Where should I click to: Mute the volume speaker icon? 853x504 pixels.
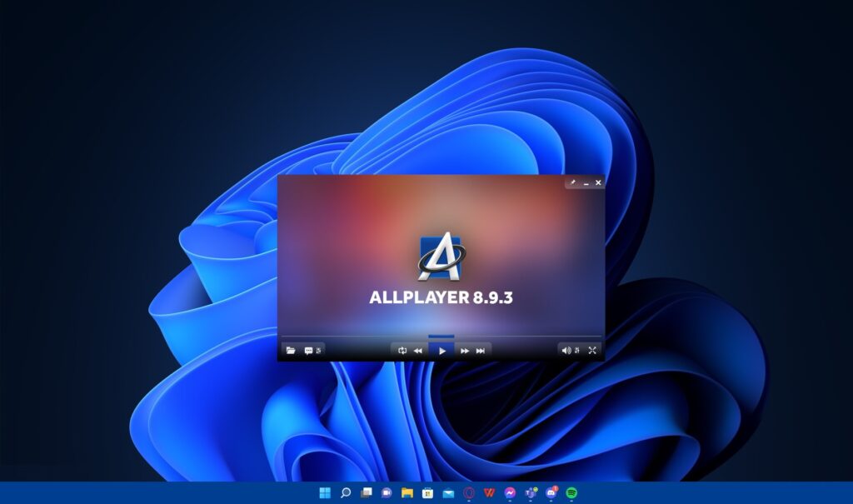pos(566,351)
